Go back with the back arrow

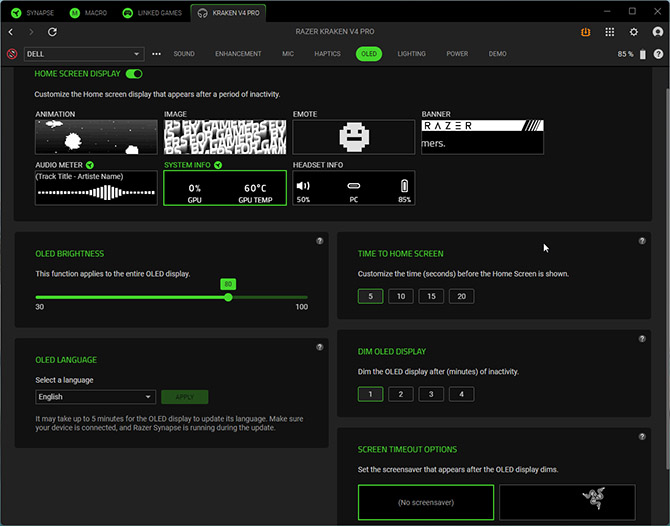pyautogui.click(x=11, y=32)
